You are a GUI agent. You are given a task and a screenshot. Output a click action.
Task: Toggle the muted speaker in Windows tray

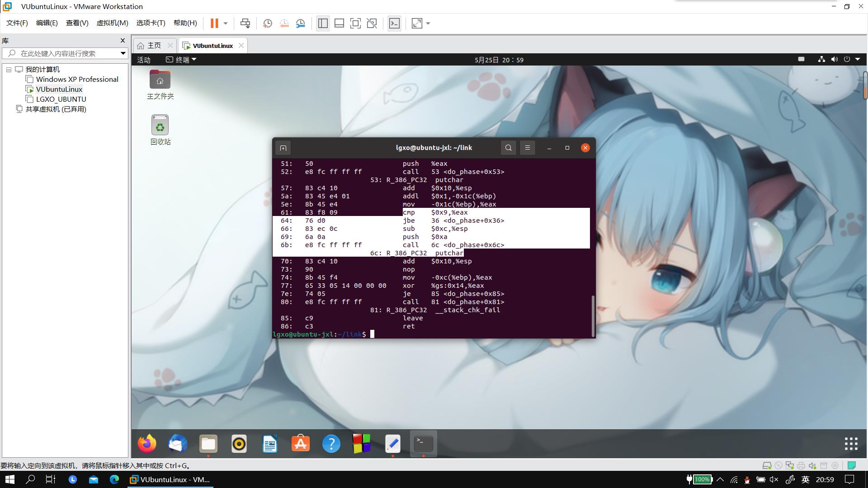(x=774, y=479)
